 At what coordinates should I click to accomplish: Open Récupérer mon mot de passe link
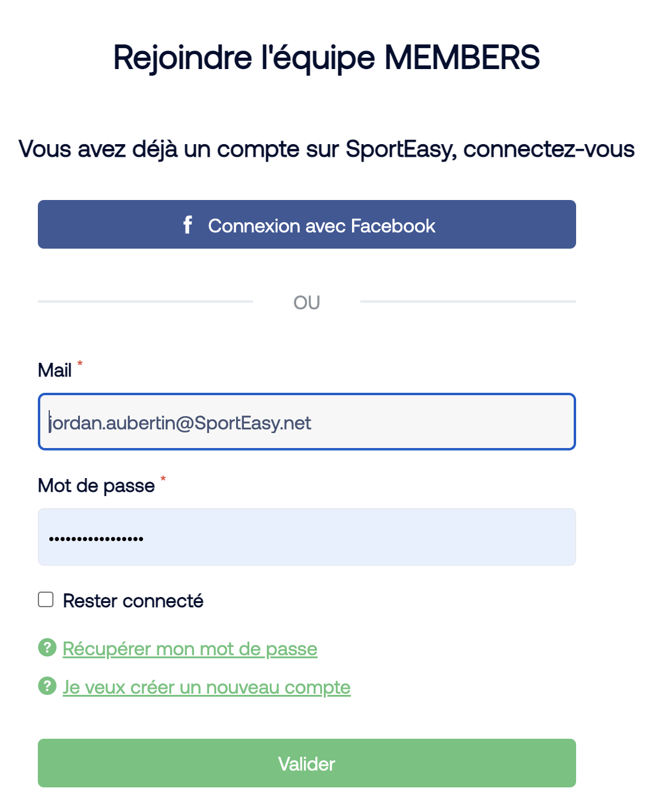[x=190, y=649]
